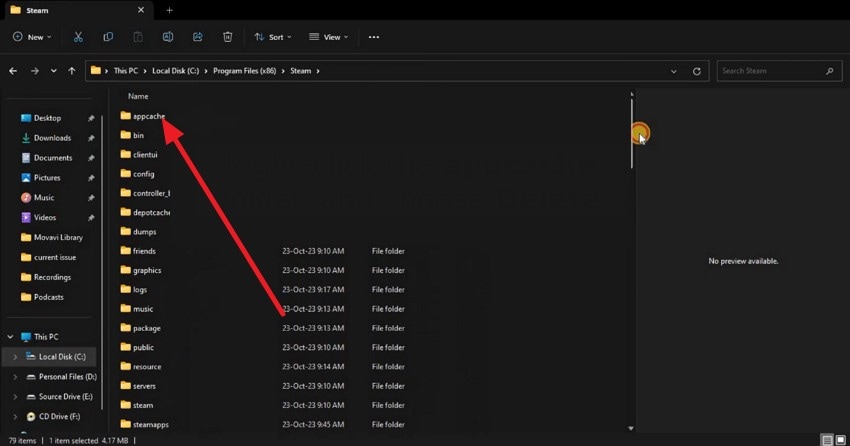The image size is (850, 446).
Task: Select the resource folder
Action: pyautogui.click(x=147, y=367)
